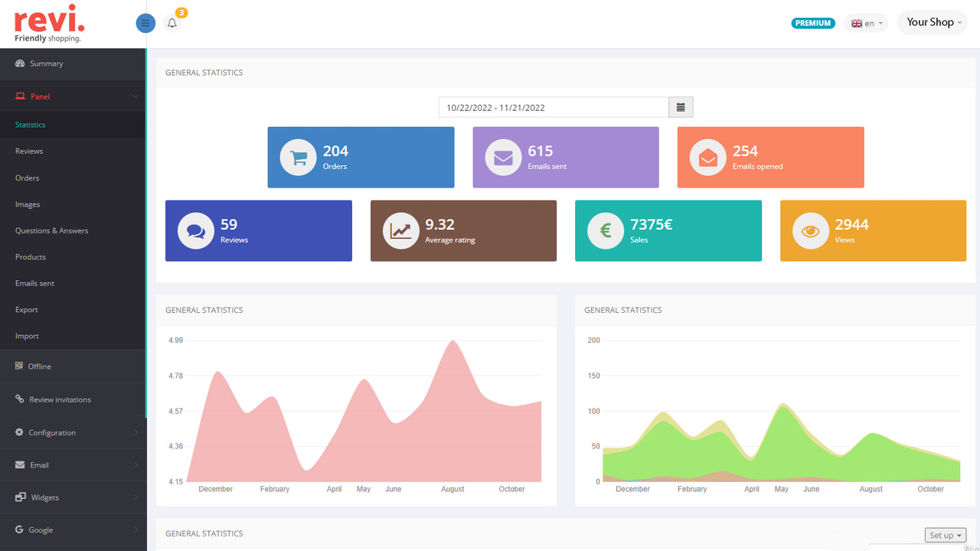Open the Set up dropdown
Viewport: 980px width, 551px height.
click(945, 535)
